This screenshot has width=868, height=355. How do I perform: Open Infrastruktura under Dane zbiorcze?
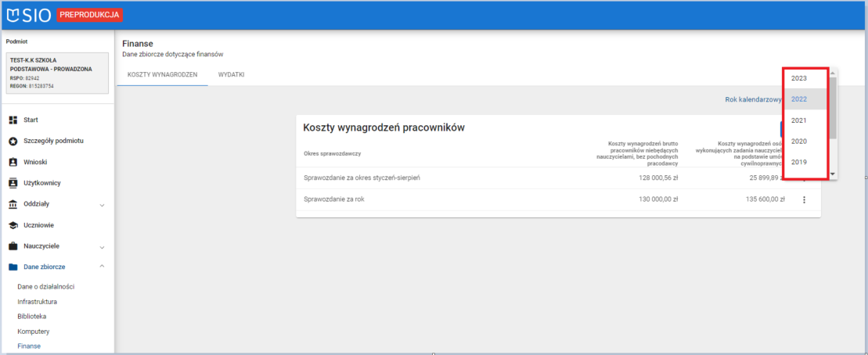click(37, 301)
